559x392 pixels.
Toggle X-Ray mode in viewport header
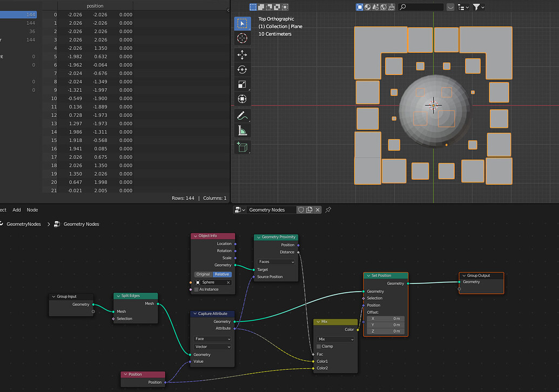[x=360, y=6]
